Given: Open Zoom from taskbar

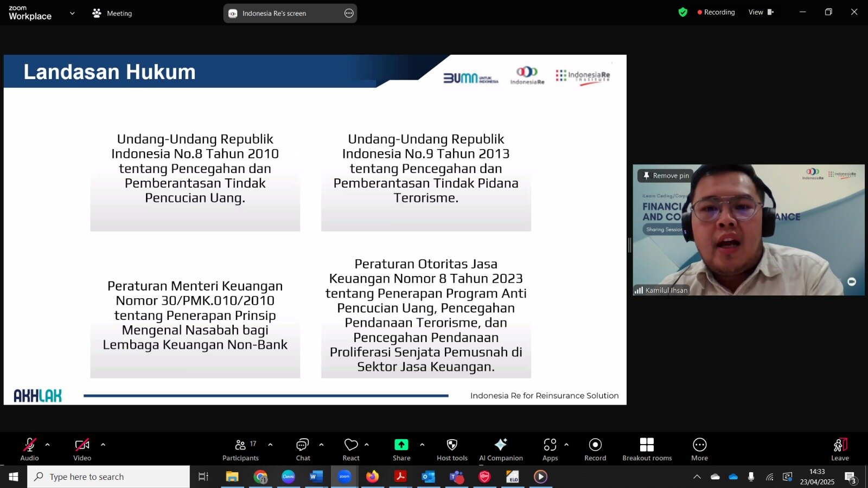Looking at the screenshot, I should pyautogui.click(x=344, y=477).
